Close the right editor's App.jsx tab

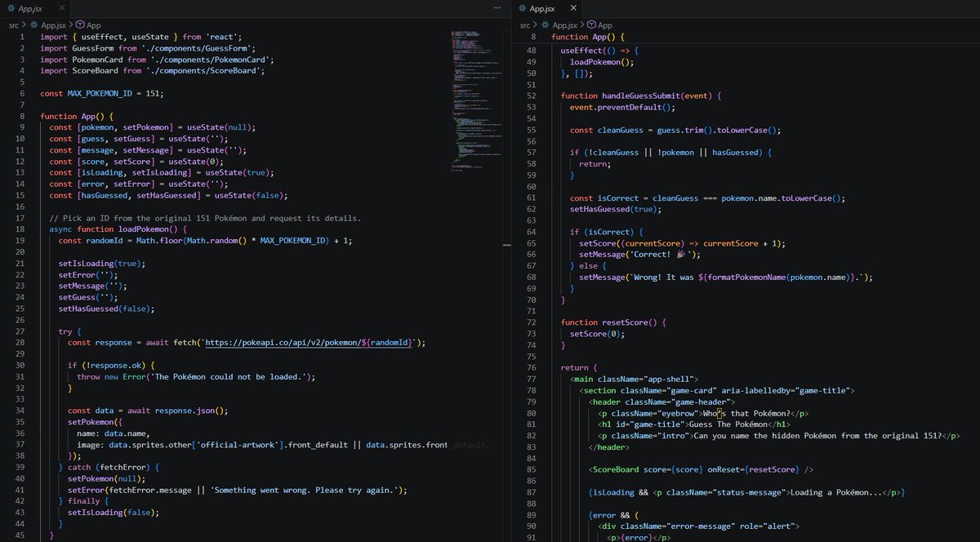click(x=573, y=8)
